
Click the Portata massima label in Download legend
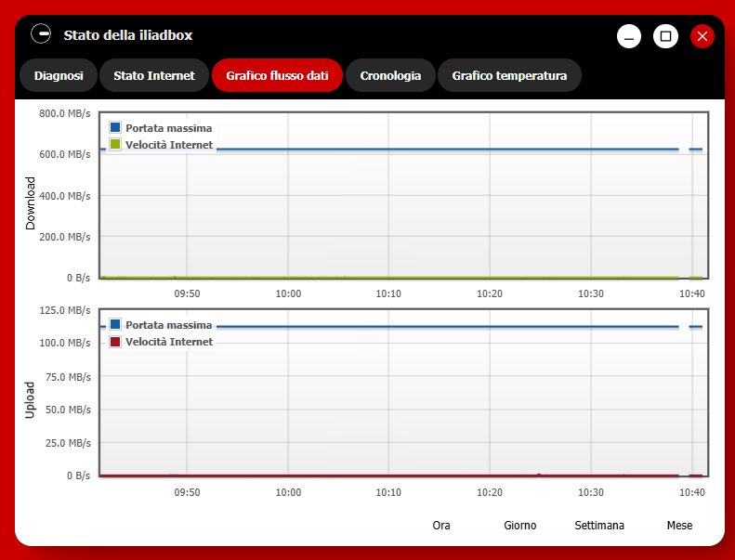[169, 127]
